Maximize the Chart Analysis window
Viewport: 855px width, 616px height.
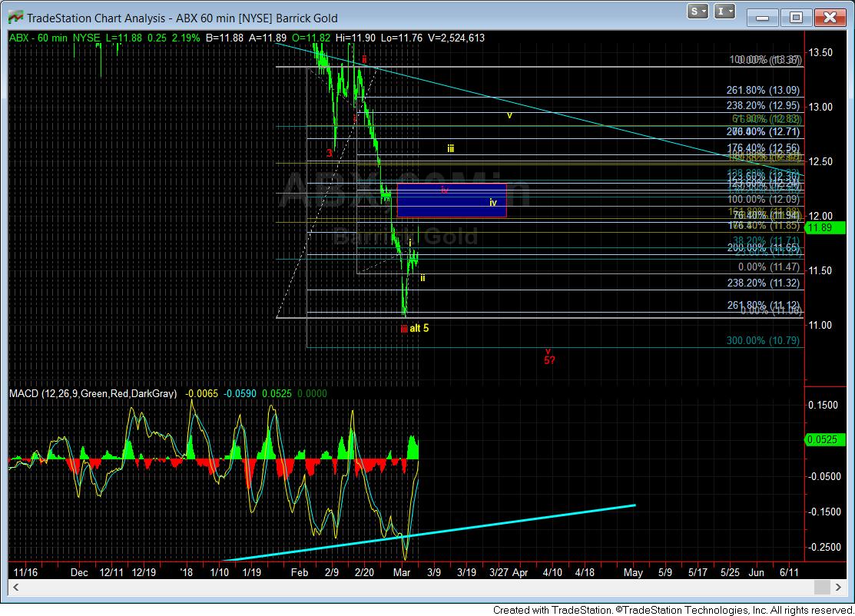[796, 18]
